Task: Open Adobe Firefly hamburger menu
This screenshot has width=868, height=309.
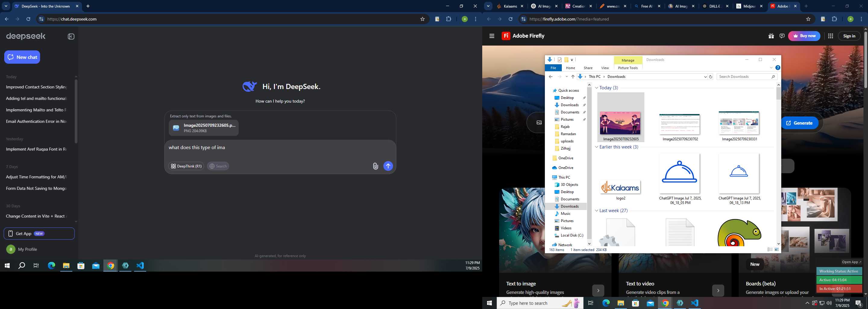Action: pyautogui.click(x=492, y=36)
